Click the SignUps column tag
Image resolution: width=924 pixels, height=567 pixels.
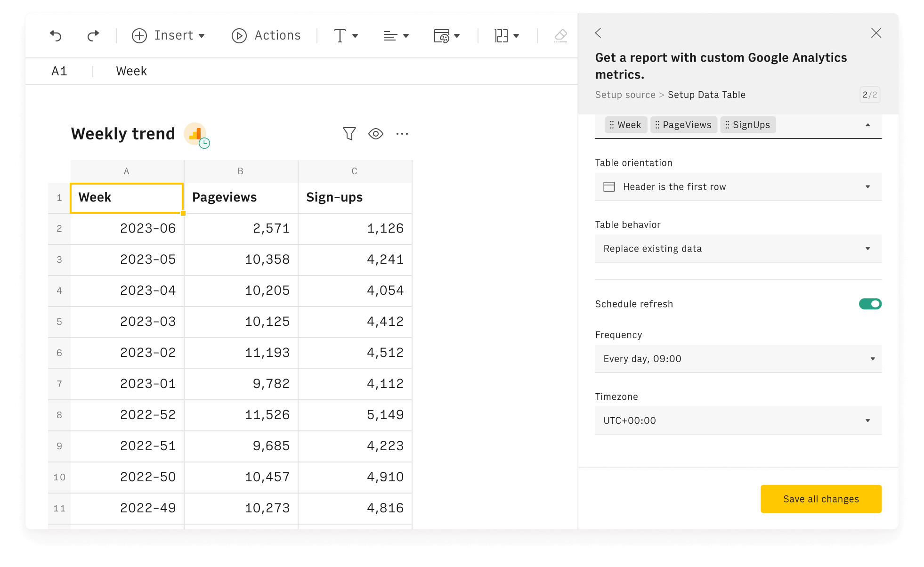[x=748, y=125]
